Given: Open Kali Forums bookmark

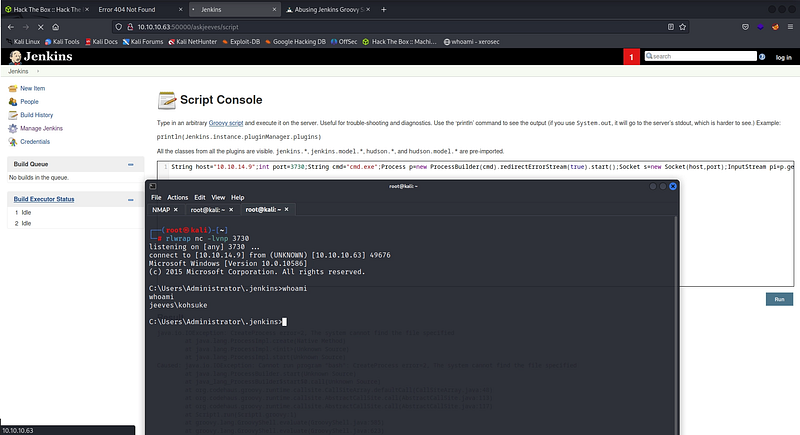Looking at the screenshot, I should [143, 42].
